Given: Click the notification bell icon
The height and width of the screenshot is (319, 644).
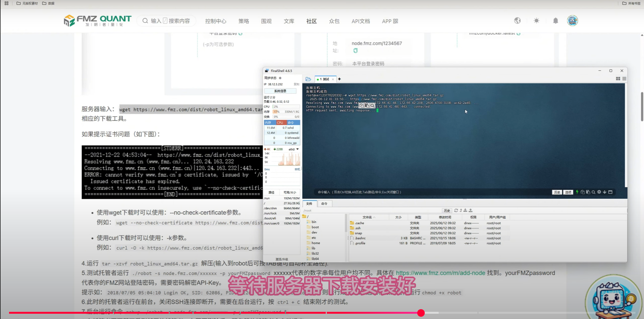Looking at the screenshot, I should [555, 21].
